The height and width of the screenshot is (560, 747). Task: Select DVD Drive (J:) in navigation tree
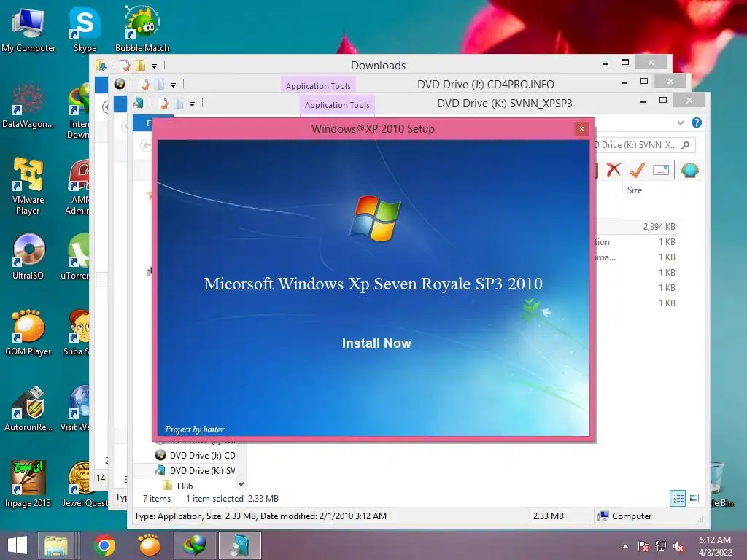click(x=196, y=455)
